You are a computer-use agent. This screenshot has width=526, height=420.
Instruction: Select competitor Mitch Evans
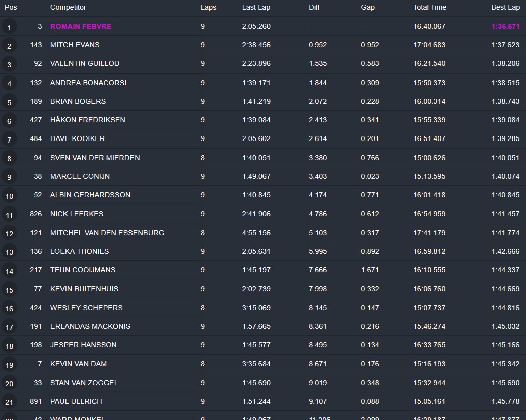75,45
